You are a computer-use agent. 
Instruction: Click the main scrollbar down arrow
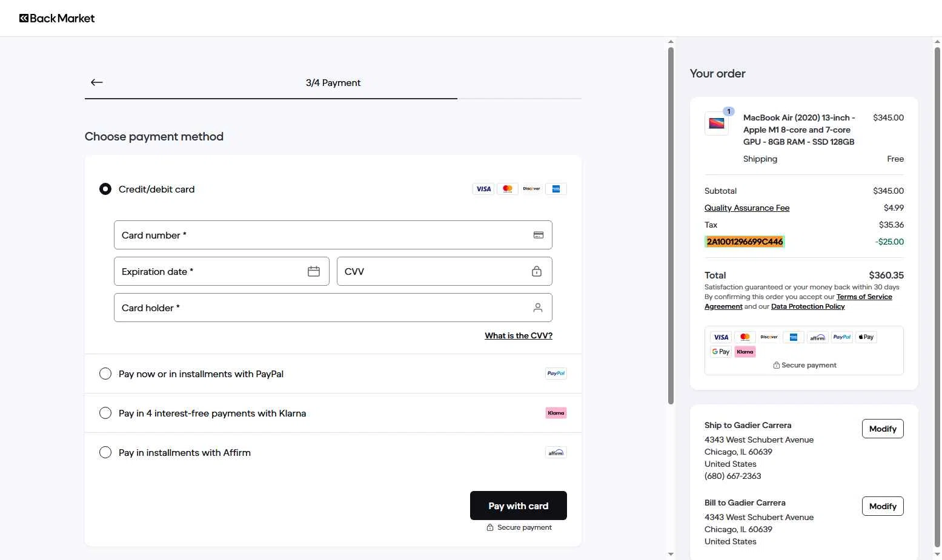click(671, 554)
